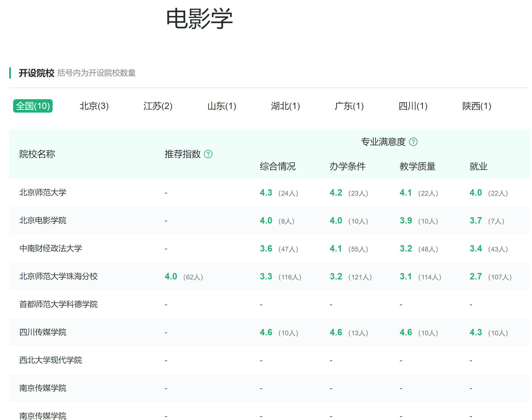The width and height of the screenshot is (532, 420).
Task: Open 北京电影学院 school page
Action: [x=43, y=220]
